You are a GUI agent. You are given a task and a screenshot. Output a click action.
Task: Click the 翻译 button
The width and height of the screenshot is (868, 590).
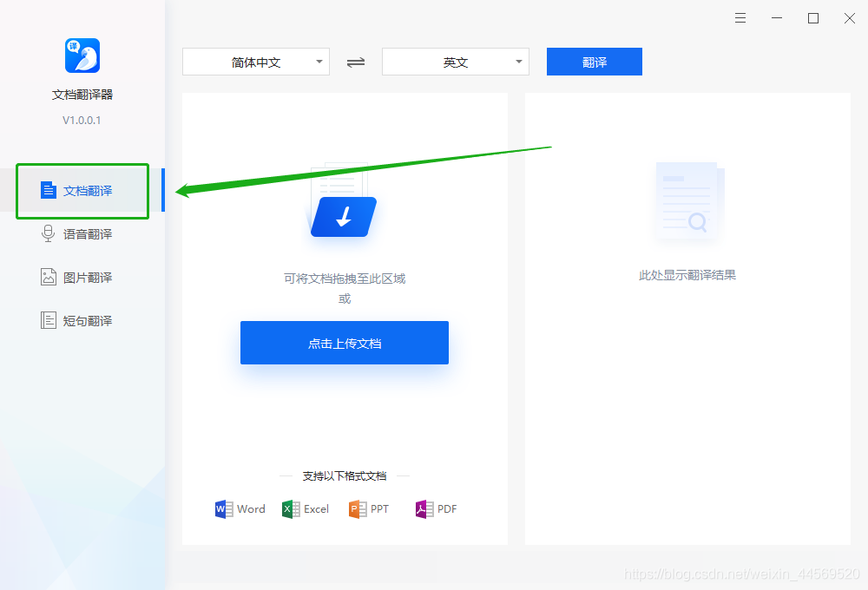pyautogui.click(x=594, y=62)
